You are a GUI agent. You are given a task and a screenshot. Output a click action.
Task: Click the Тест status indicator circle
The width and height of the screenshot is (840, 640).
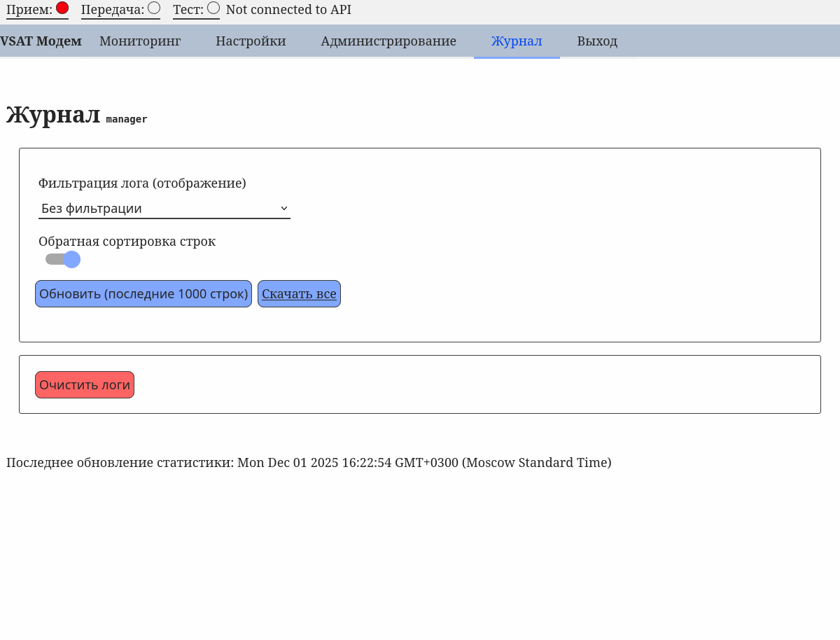pos(213,8)
